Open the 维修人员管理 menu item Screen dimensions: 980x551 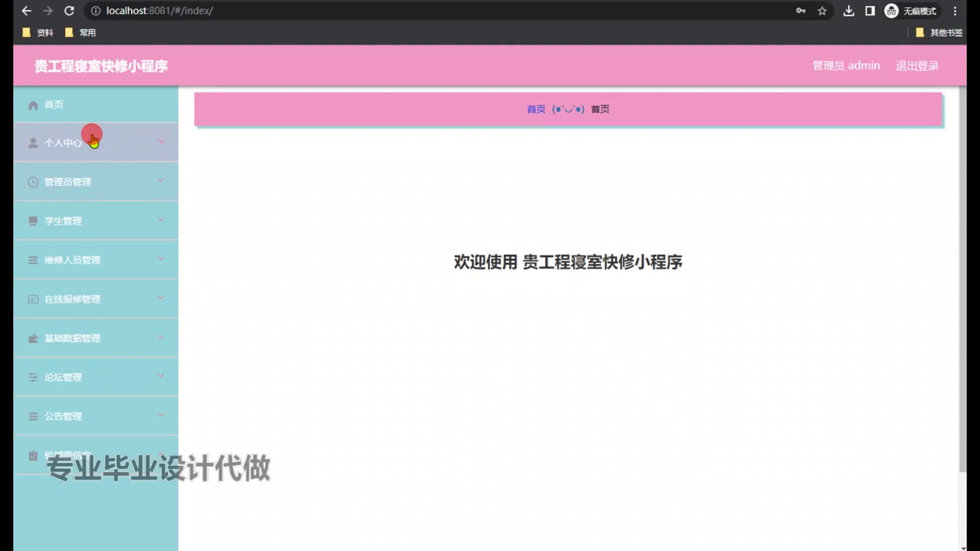coord(72,260)
